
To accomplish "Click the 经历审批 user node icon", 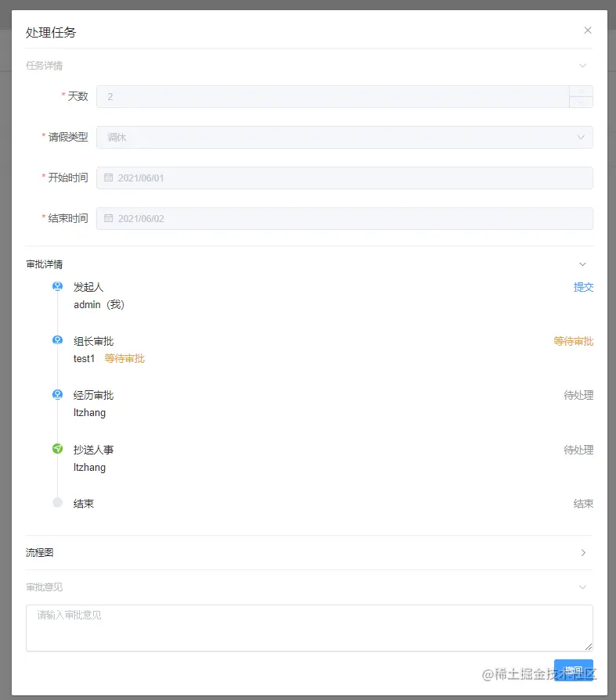I will [x=58, y=394].
